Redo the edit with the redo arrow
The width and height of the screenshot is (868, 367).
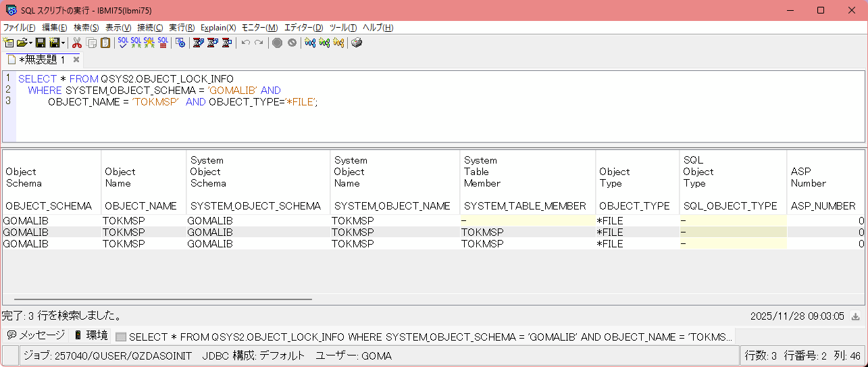click(259, 43)
